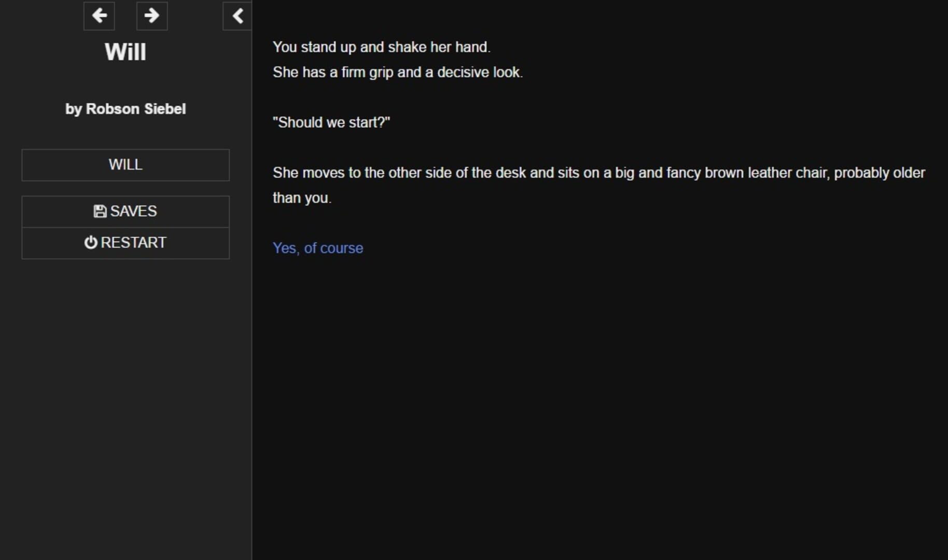Click the author name Robson Siebel
The image size is (948, 560).
point(125,109)
